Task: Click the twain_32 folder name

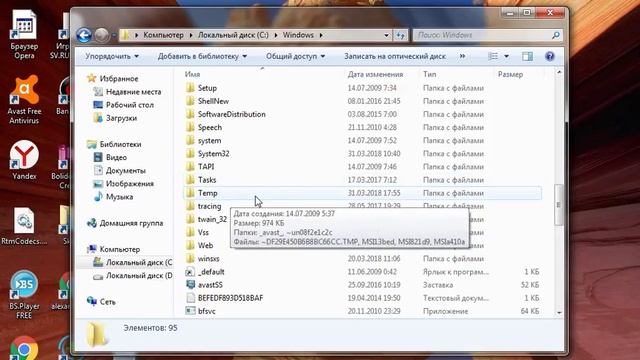Action: 212,219
